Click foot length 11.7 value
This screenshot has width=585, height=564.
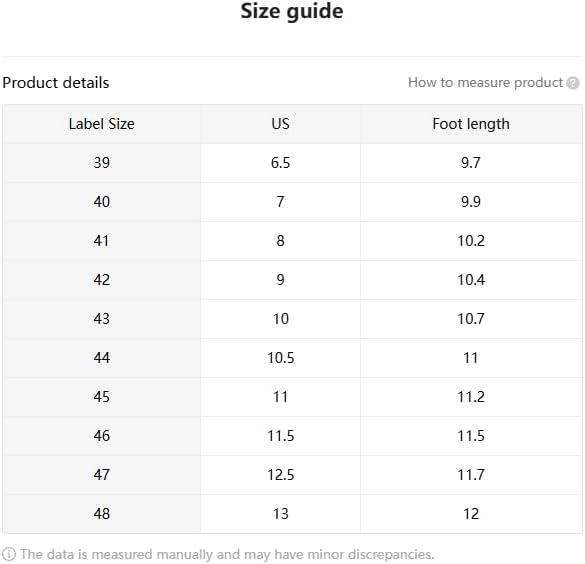point(471,475)
